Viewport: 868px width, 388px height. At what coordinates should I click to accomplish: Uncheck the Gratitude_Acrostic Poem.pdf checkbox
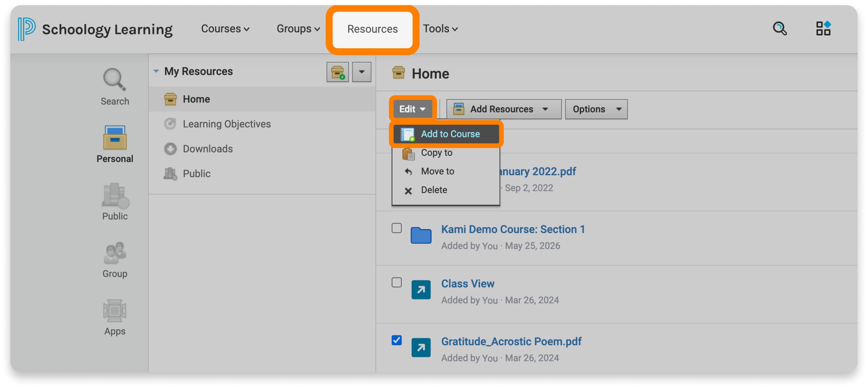(396, 340)
